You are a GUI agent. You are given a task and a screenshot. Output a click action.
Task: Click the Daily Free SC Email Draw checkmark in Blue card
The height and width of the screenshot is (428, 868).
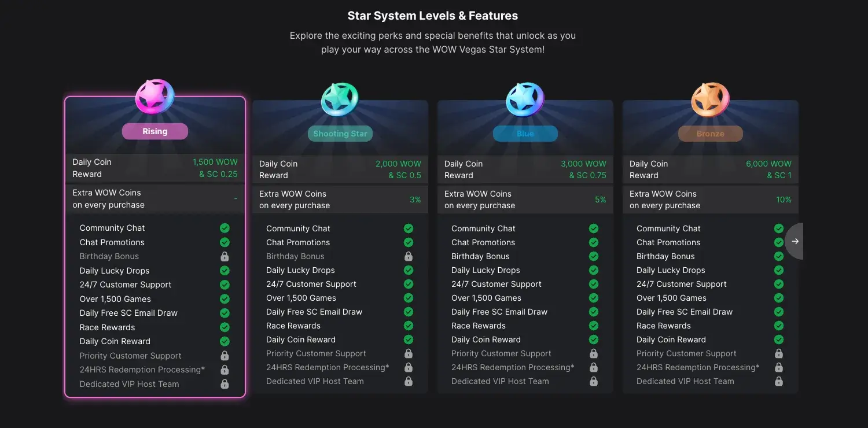pyautogui.click(x=594, y=312)
